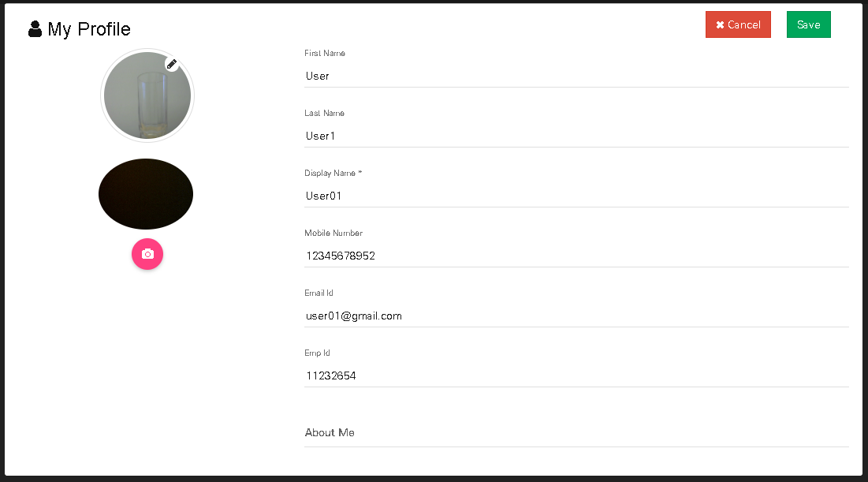
Task: Click the X icon in Cancel button
Action: click(x=720, y=25)
